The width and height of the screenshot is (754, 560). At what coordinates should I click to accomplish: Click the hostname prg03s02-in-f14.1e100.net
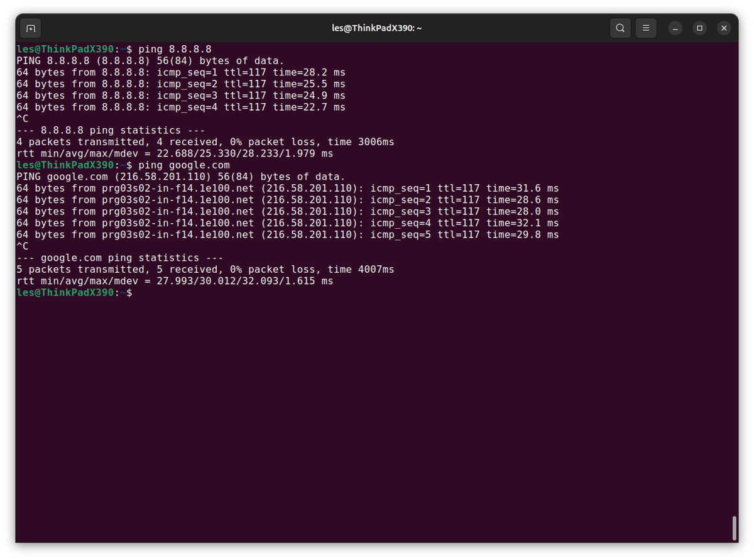[179, 188]
